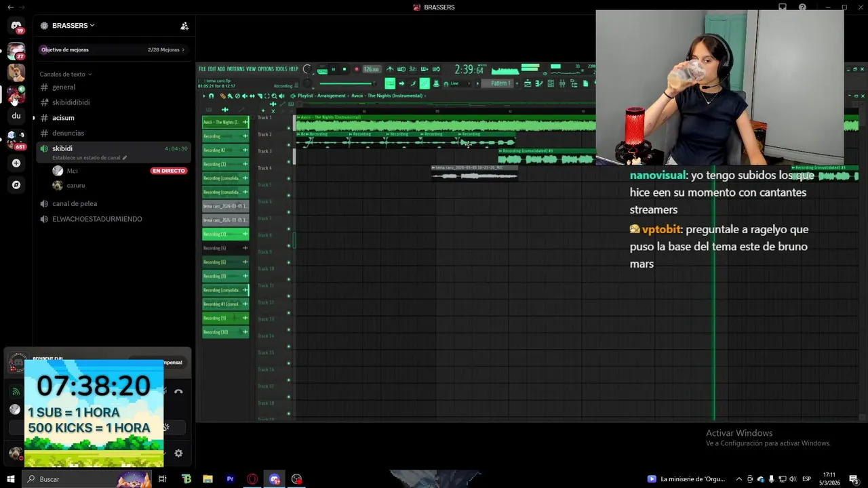The width and height of the screenshot is (868, 488).
Task: Click the tema caro audio clip on Track 4
Action: pos(475,172)
